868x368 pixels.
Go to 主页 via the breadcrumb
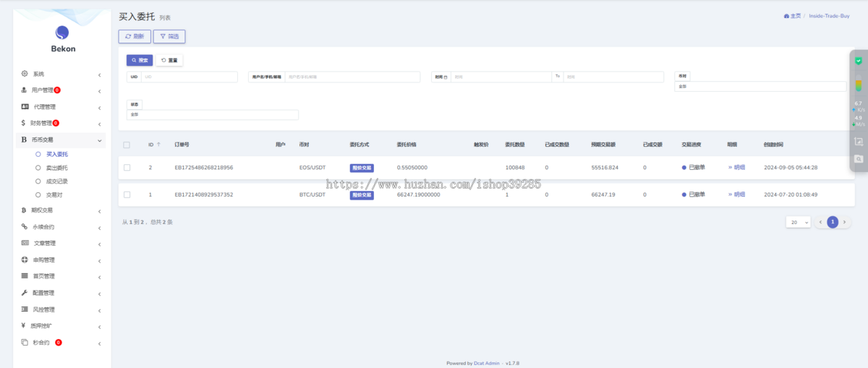tap(796, 15)
